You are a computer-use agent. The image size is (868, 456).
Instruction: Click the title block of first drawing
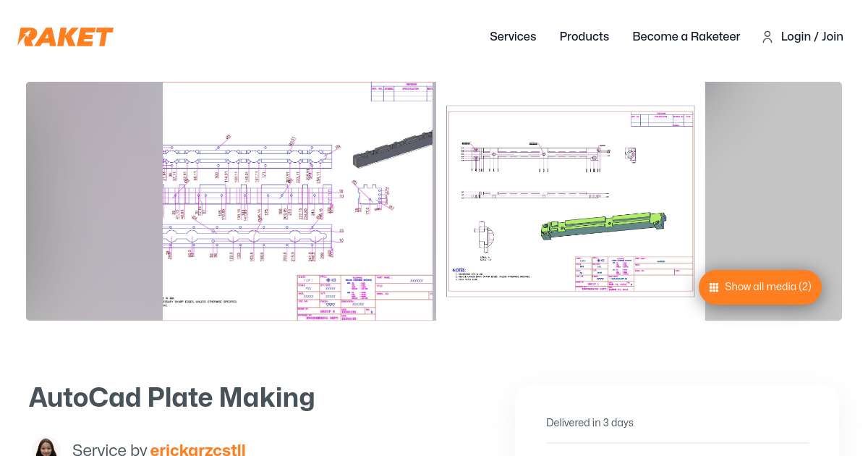click(365, 297)
